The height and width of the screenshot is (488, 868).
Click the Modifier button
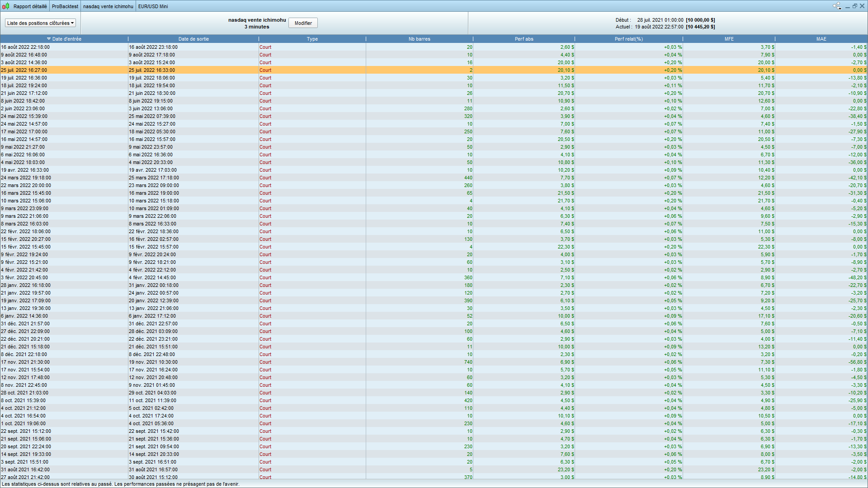[303, 23]
